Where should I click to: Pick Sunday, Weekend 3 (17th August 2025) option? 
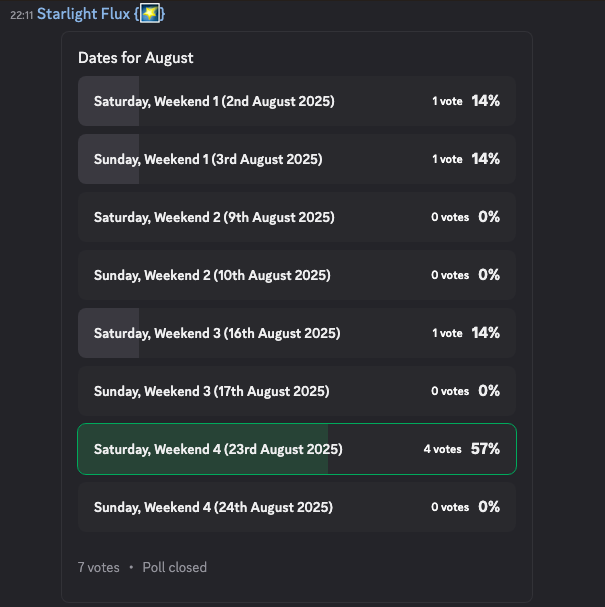coord(297,391)
